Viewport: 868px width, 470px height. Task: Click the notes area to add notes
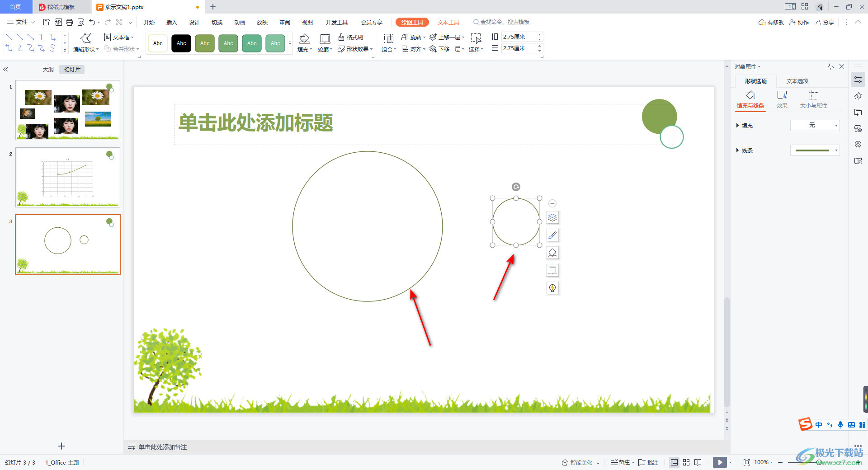(x=163, y=447)
